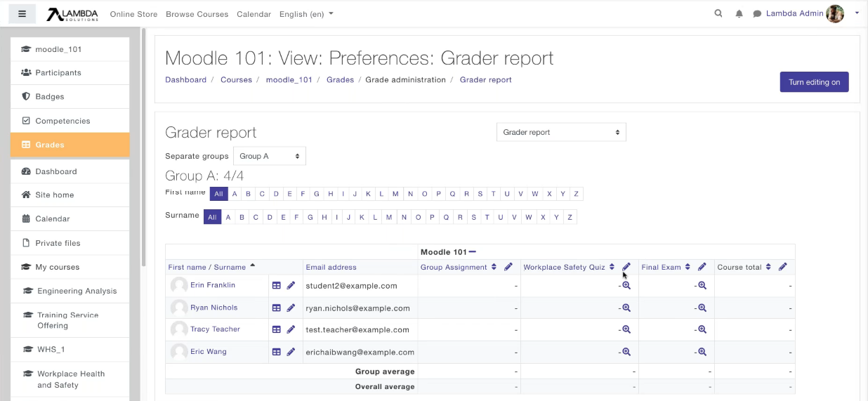Select moodle_101 in the sidebar

pyautogui.click(x=70, y=49)
